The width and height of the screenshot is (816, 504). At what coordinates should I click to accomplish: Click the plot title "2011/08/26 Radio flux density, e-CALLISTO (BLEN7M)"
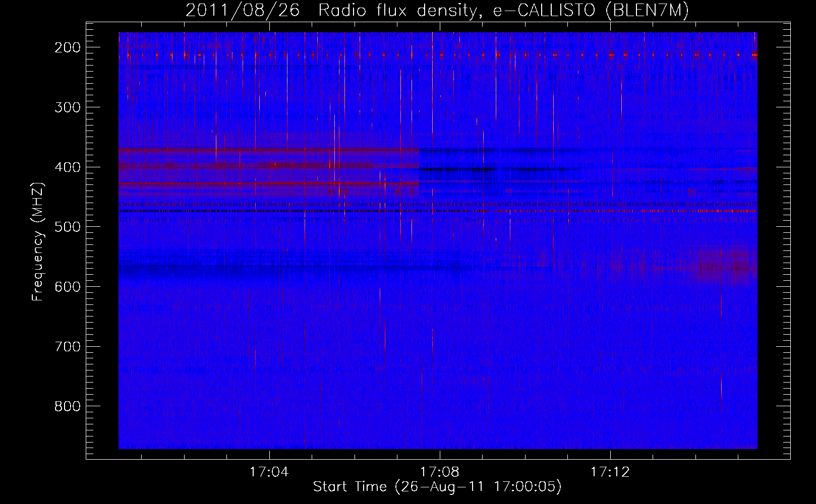pyautogui.click(x=437, y=10)
